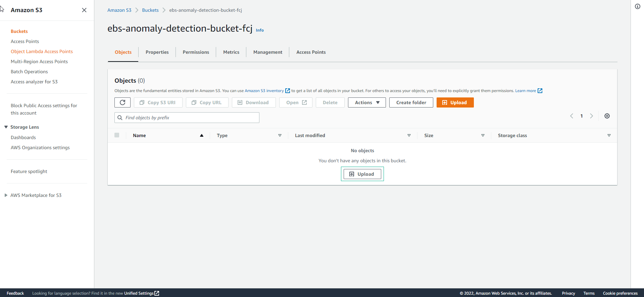Switch to the Management tab
This screenshot has height=297, width=644.
(268, 52)
